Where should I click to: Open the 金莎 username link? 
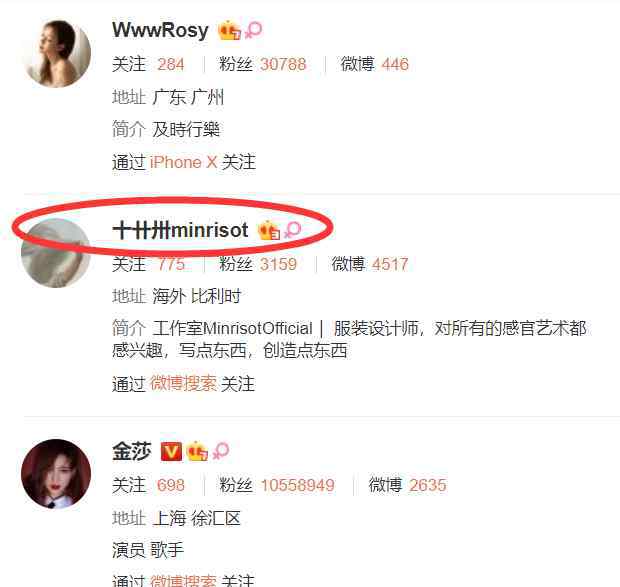132,451
